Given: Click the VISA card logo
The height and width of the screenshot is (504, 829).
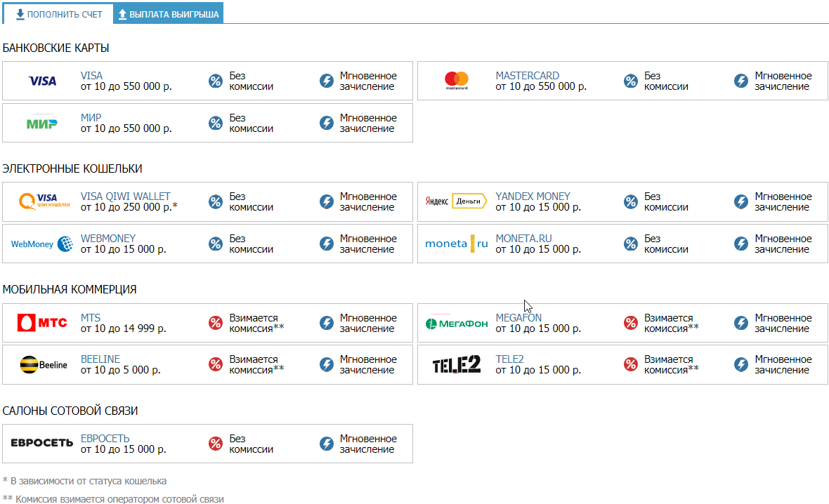Looking at the screenshot, I should (x=42, y=81).
